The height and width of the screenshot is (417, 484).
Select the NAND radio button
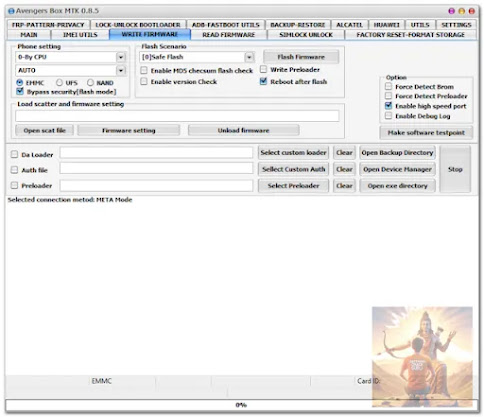[90, 82]
